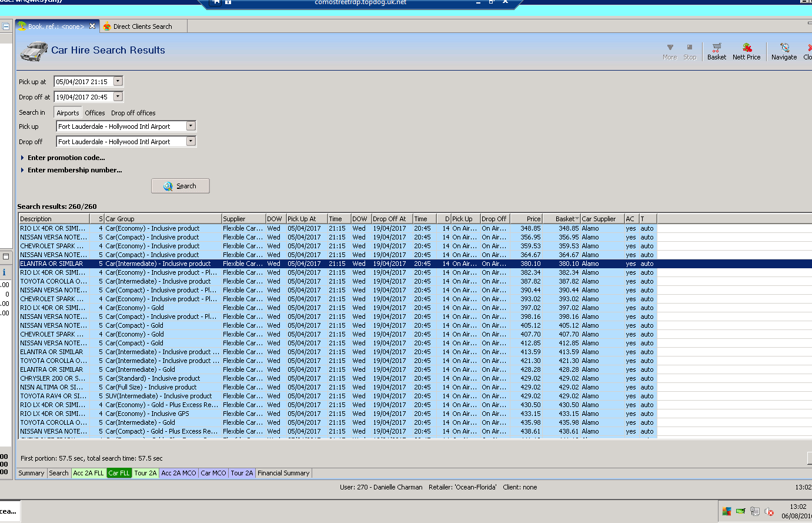This screenshot has height=523, width=812.
Task: Click the car icon beside Search Results title
Action: 34,51
